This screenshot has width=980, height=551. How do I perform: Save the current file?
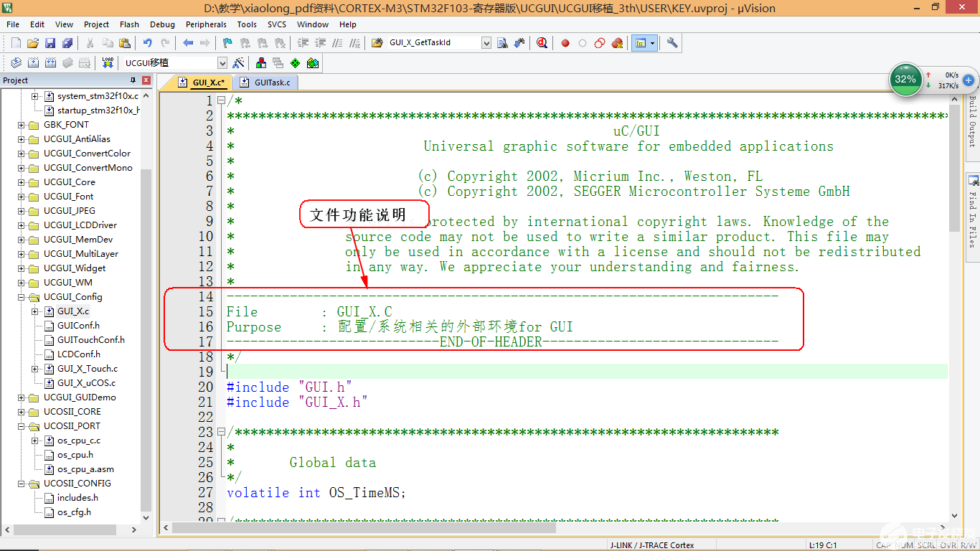click(50, 43)
